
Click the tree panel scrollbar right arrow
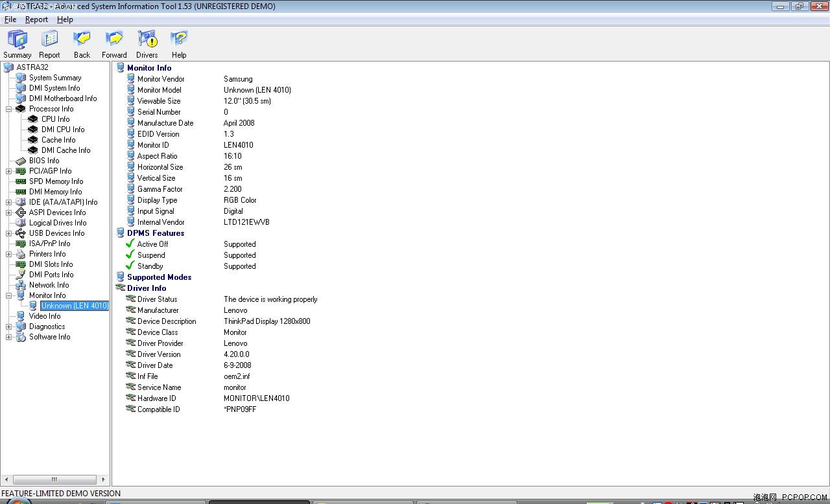pos(103,479)
